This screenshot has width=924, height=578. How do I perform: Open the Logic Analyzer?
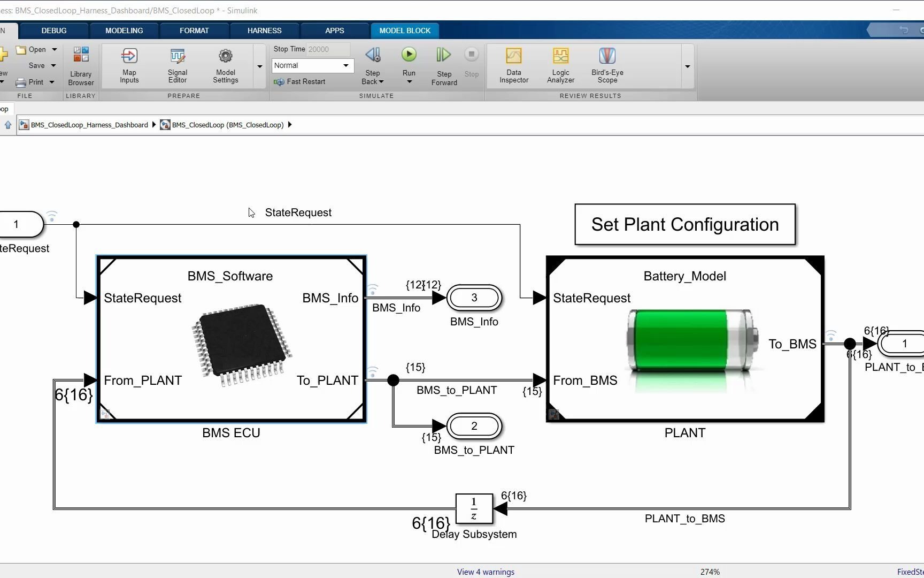pyautogui.click(x=560, y=64)
